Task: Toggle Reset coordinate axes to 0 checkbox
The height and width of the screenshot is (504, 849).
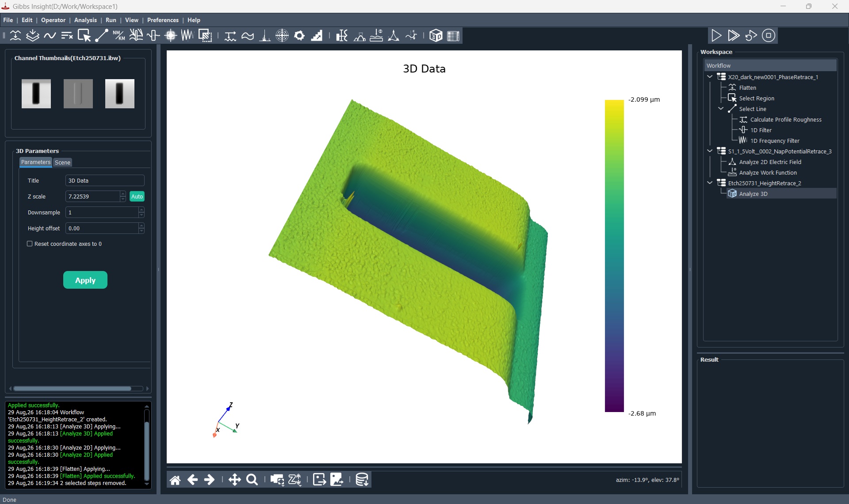Action: (30, 244)
